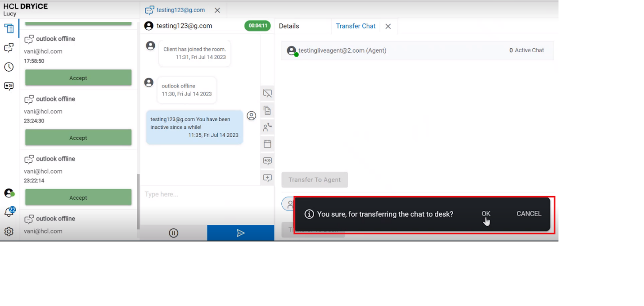Open the active chats sidebar icon
This screenshot has width=644, height=306.
pos(9,47)
